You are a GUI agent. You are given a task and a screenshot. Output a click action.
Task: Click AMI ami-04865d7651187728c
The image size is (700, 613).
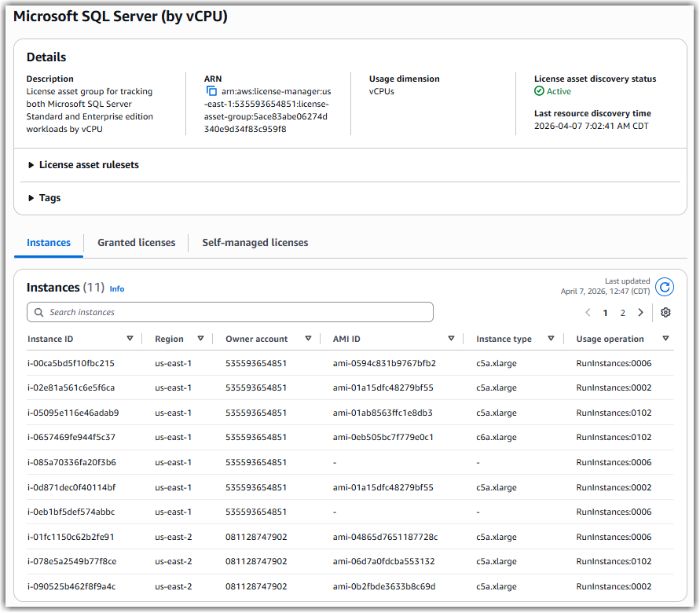[x=385, y=537]
